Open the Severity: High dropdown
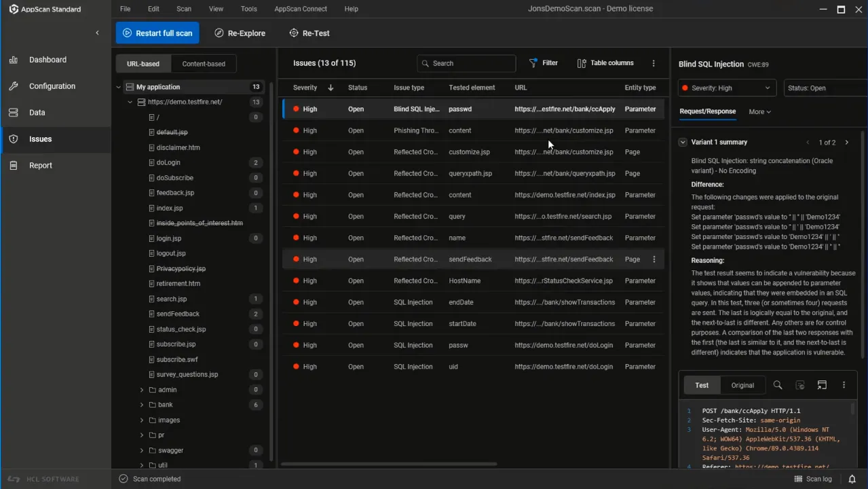The image size is (868, 489). pos(727,88)
